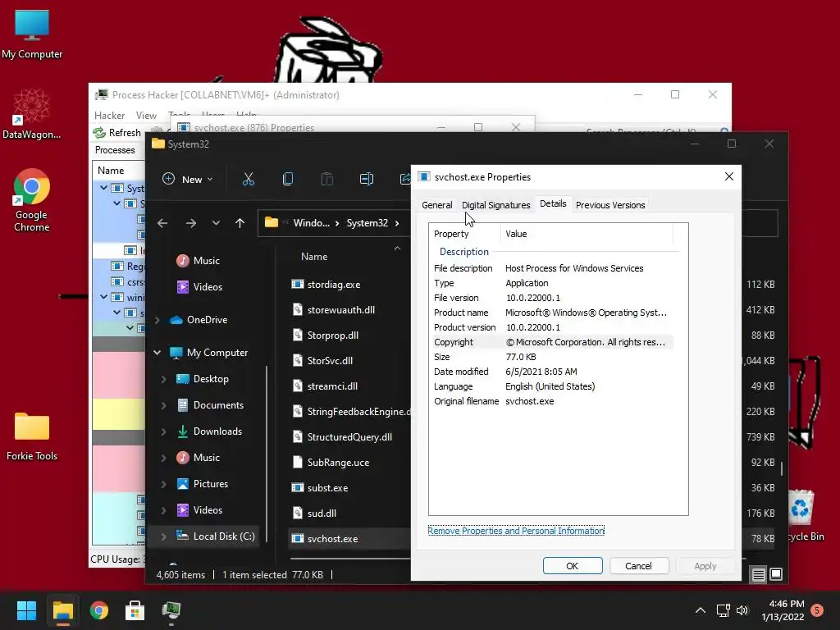Click the Cut scissors icon in Explorer
This screenshot has width=840, height=630.
pyautogui.click(x=248, y=179)
